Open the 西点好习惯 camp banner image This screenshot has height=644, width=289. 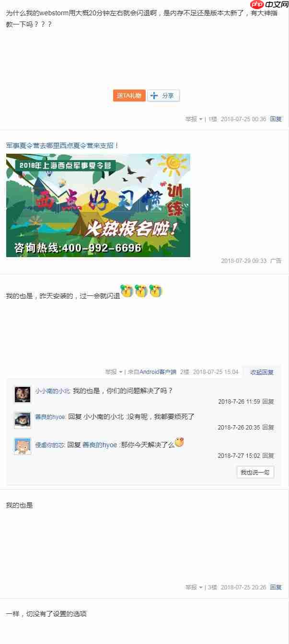[x=98, y=205]
